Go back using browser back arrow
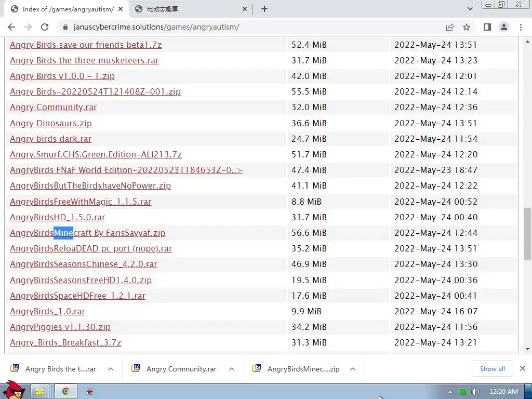The image size is (532, 399). point(11,27)
